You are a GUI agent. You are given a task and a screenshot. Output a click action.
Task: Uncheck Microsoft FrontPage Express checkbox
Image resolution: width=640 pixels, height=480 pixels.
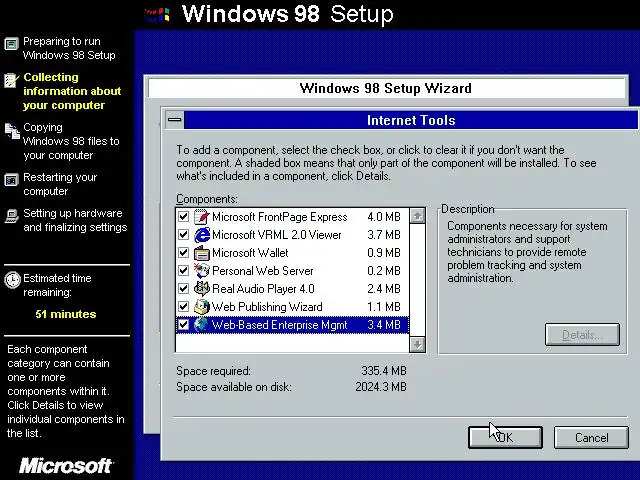pyautogui.click(x=183, y=217)
